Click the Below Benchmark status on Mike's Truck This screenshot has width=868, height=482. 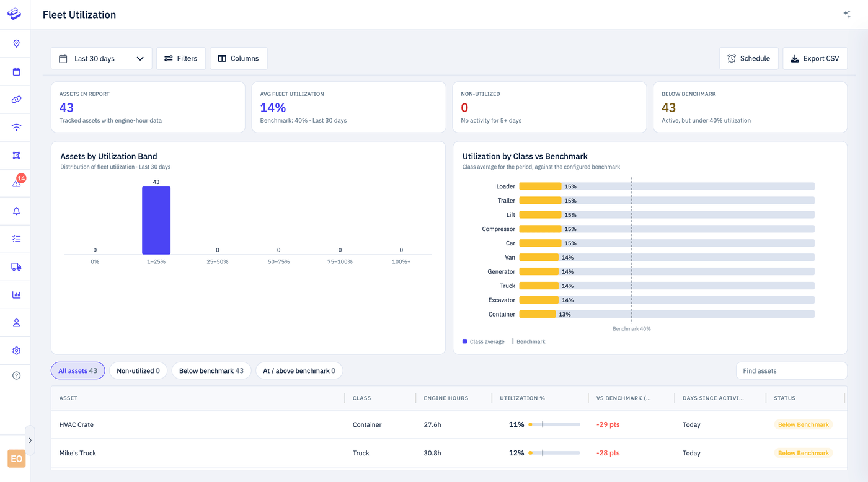(x=803, y=453)
